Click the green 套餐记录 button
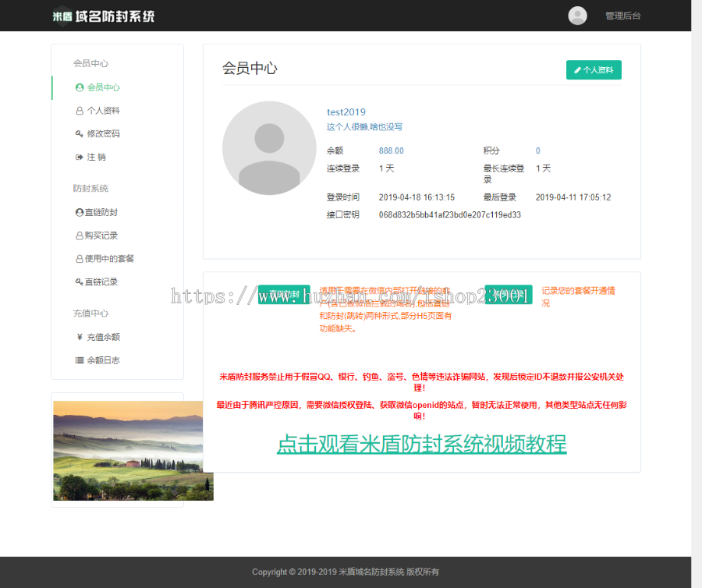This screenshot has width=702, height=588. pyautogui.click(x=508, y=295)
